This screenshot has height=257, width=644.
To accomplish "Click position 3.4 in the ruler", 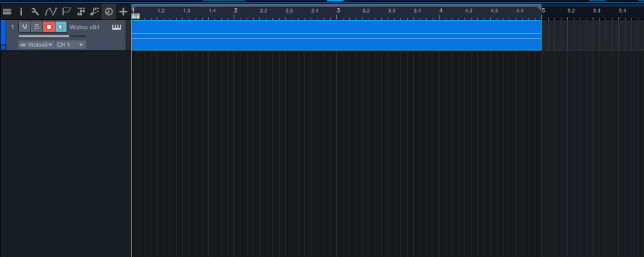I will (x=417, y=11).
